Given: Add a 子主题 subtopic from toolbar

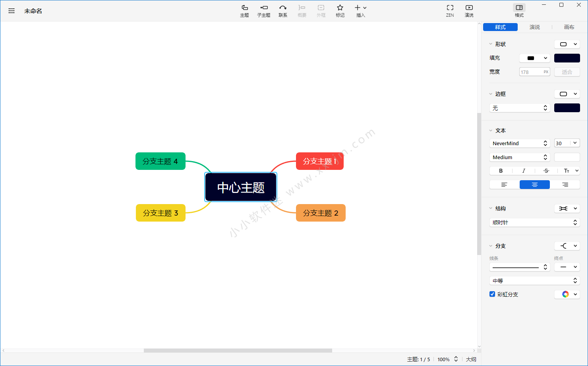Looking at the screenshot, I should [263, 10].
